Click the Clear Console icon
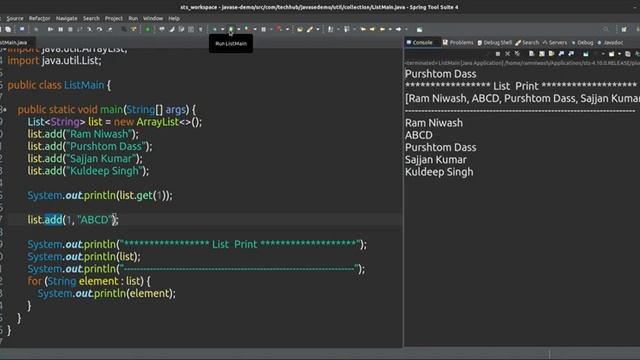 [531, 54]
